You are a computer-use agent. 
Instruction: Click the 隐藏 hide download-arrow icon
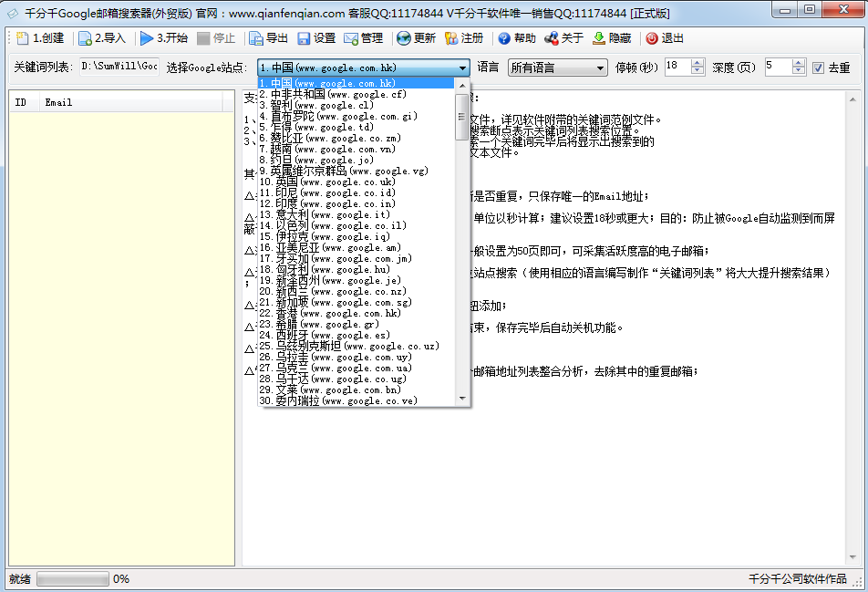click(x=598, y=38)
